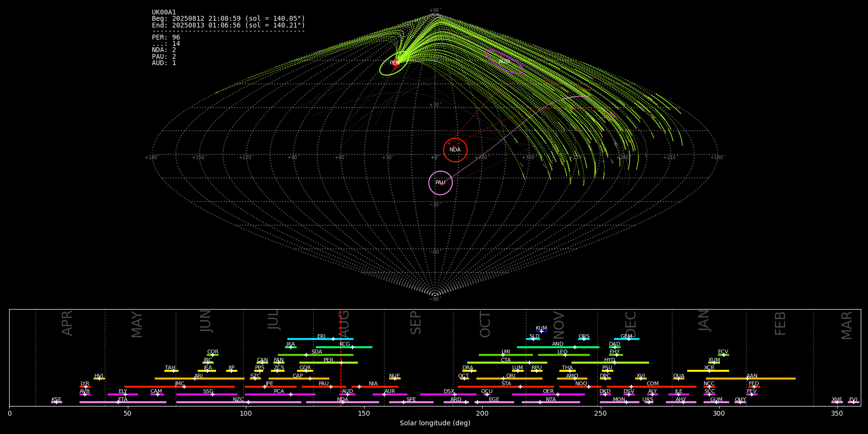Click the pink ETA shower bar

click(x=123, y=402)
